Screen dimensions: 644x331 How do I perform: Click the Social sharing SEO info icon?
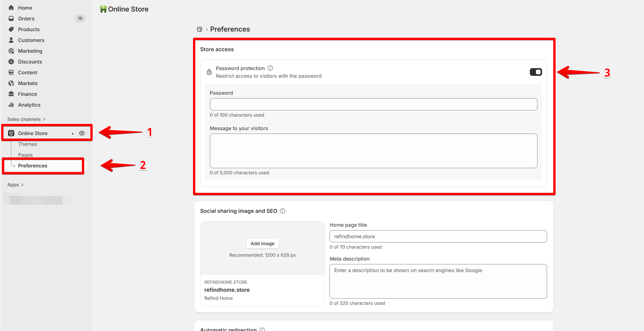click(x=283, y=211)
